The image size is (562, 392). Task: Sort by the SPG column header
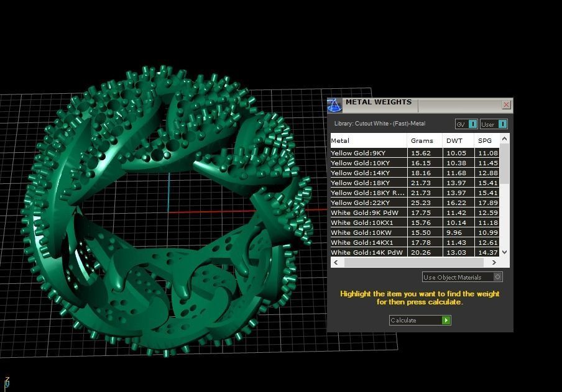487,140
